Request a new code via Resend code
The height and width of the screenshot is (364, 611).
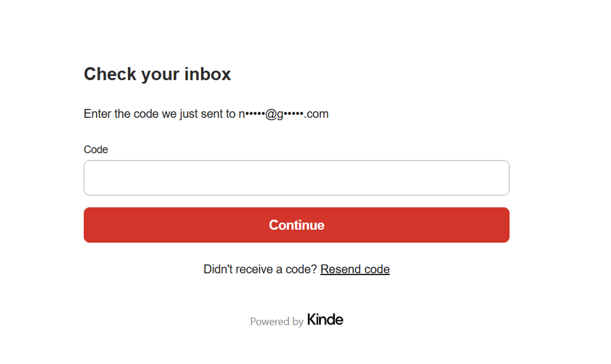[355, 269]
